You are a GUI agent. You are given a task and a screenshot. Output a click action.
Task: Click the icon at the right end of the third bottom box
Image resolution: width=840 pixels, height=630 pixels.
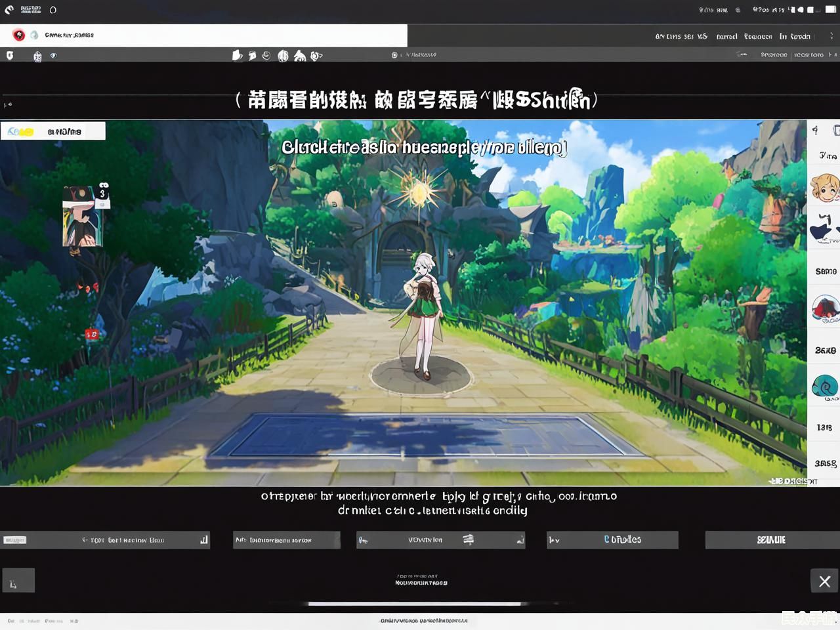point(520,540)
